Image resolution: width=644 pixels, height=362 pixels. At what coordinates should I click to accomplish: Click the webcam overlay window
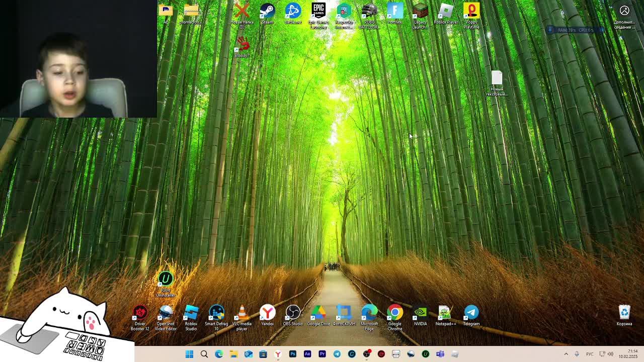78,59
